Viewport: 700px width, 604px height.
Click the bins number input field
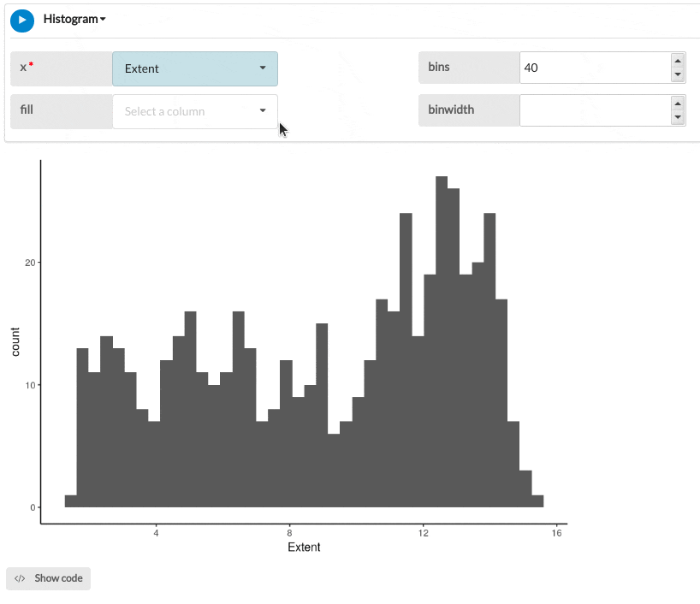594,68
